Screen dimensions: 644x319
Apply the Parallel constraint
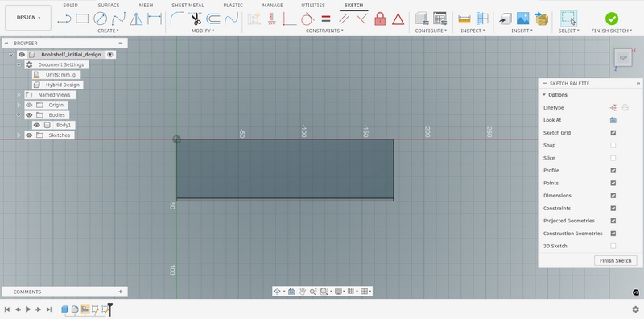click(x=344, y=19)
